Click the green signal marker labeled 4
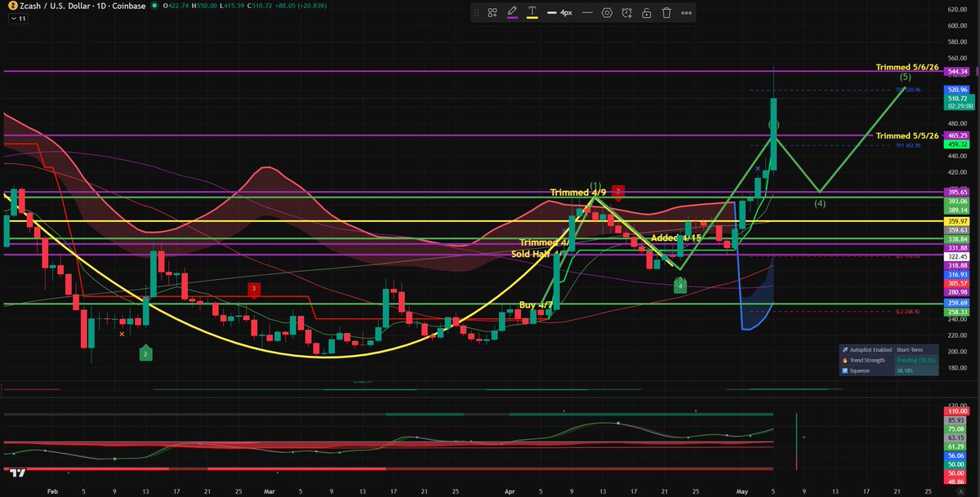This screenshot has width=980, height=497. click(x=680, y=285)
